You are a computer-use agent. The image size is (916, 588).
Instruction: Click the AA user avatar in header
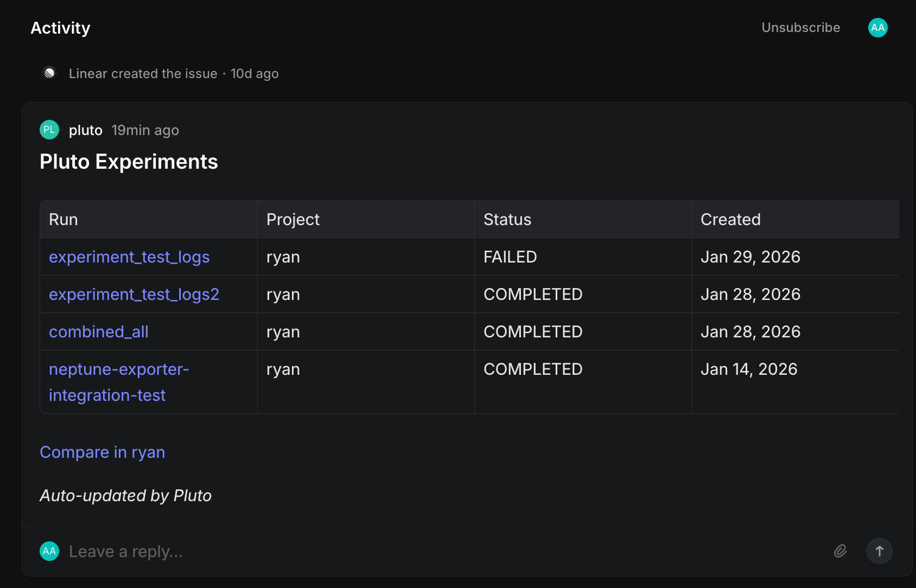click(877, 28)
